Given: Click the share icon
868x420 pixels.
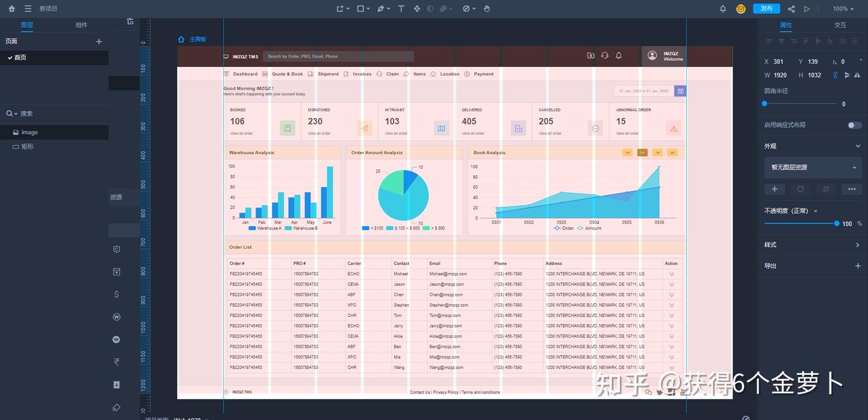Looking at the screenshot, I should point(791,8).
